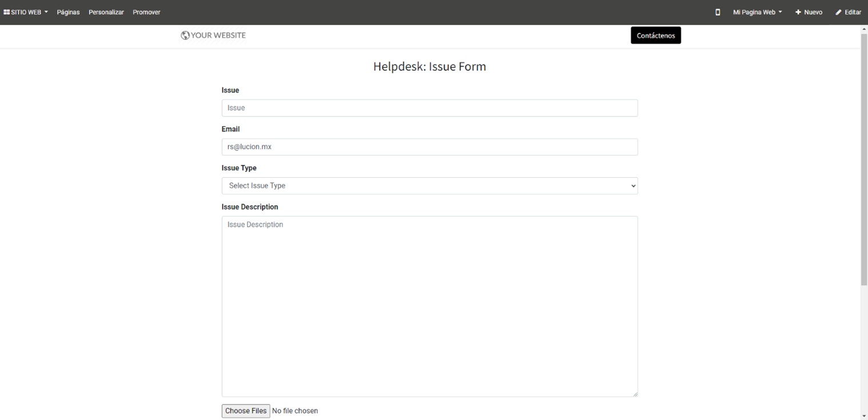
Task: Open the Personalizar menu
Action: click(x=106, y=12)
